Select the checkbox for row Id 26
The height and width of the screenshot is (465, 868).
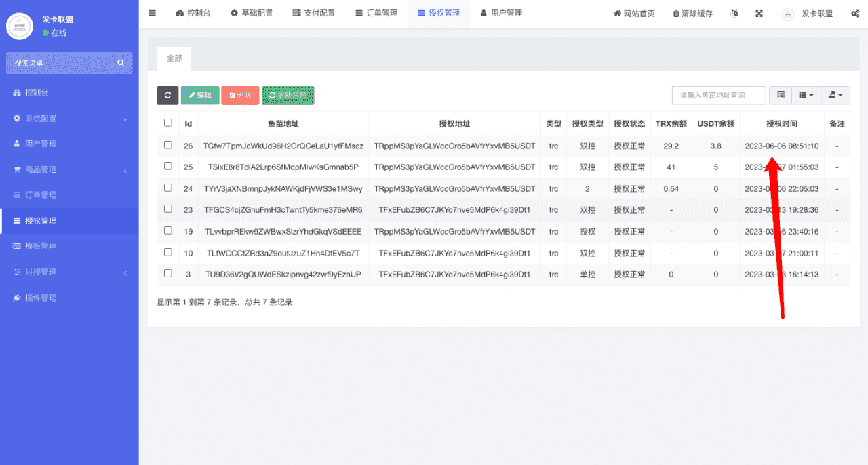168,145
